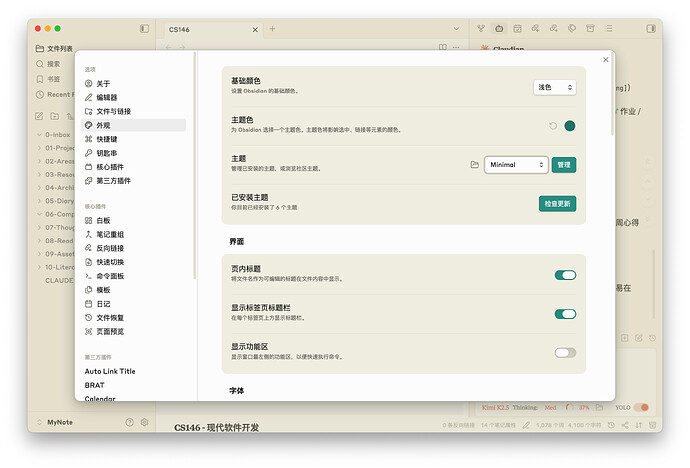
Task: Open the help icon beside MyNote vault
Action: click(129, 422)
